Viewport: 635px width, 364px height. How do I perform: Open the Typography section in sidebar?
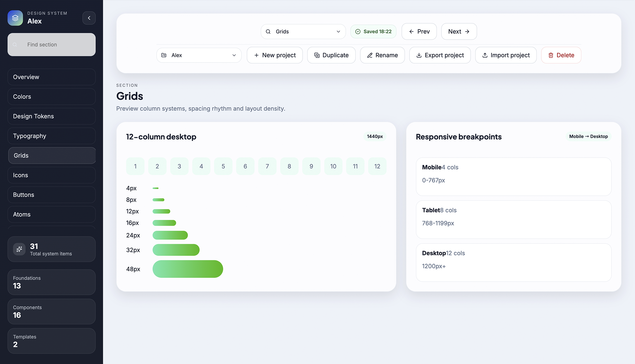click(51, 136)
